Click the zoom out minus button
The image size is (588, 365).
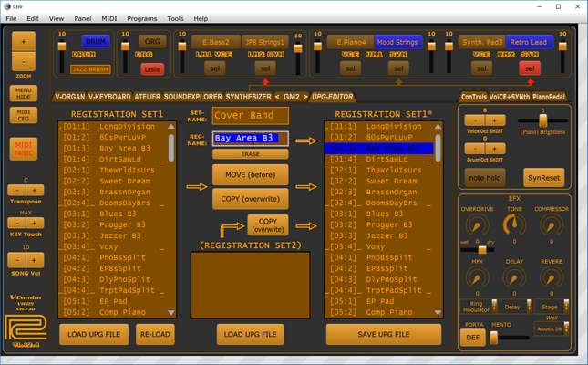click(24, 61)
